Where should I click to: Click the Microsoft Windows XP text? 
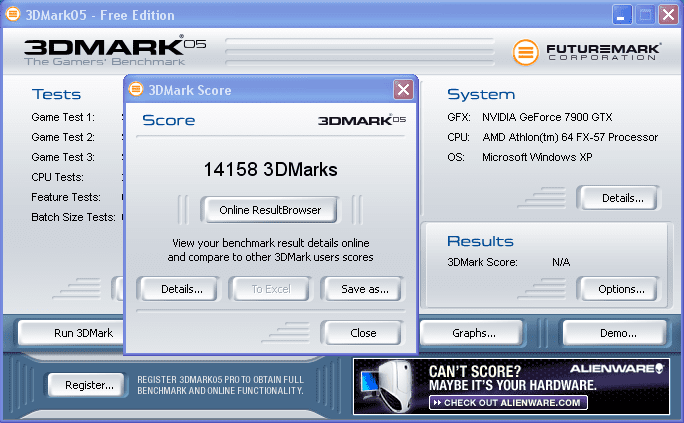537,157
